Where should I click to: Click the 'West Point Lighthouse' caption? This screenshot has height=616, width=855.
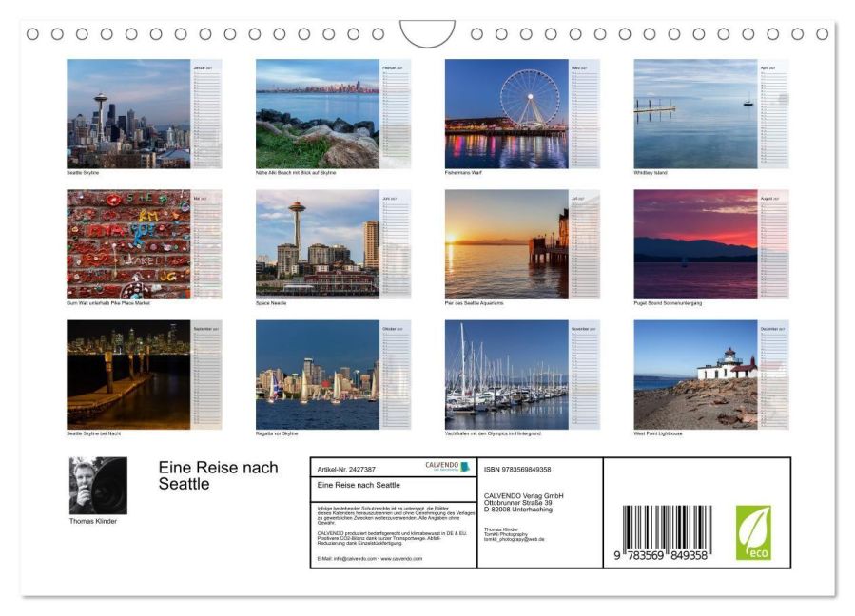[x=657, y=433]
